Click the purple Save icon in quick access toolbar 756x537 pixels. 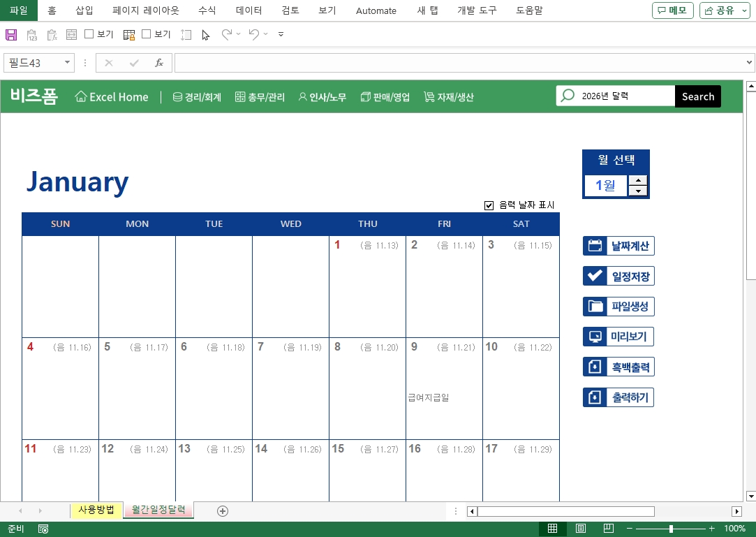(10, 34)
